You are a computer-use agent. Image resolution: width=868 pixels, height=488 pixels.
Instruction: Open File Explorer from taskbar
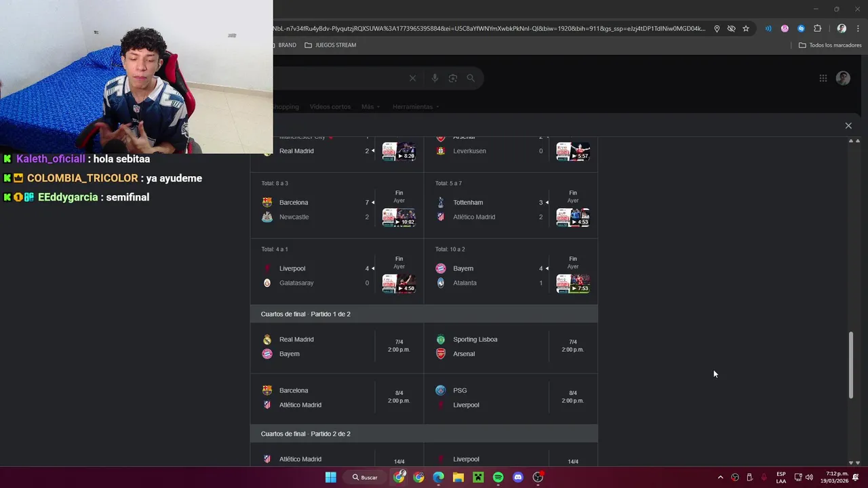coord(458,477)
